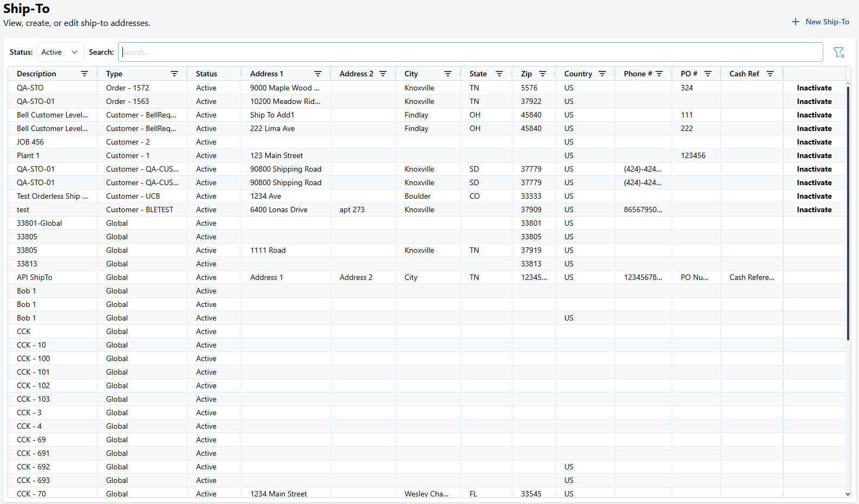Open the Zip column filter icon
859x504 pixels.
(543, 74)
